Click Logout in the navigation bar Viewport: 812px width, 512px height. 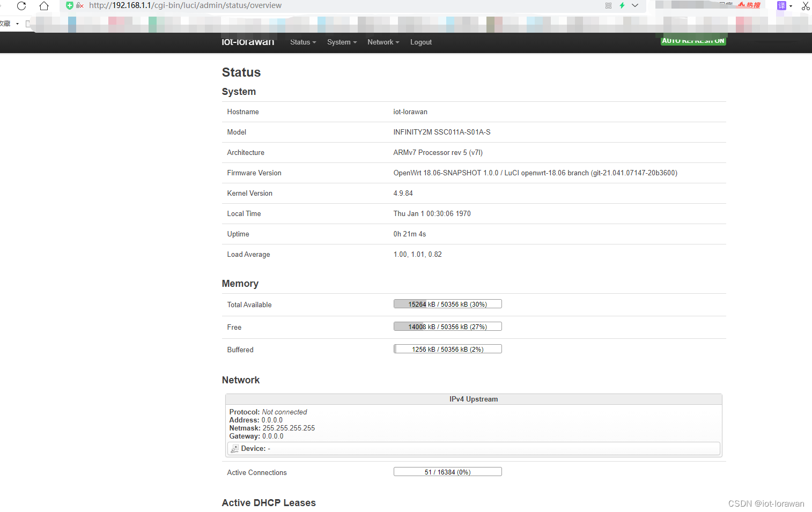coord(420,42)
